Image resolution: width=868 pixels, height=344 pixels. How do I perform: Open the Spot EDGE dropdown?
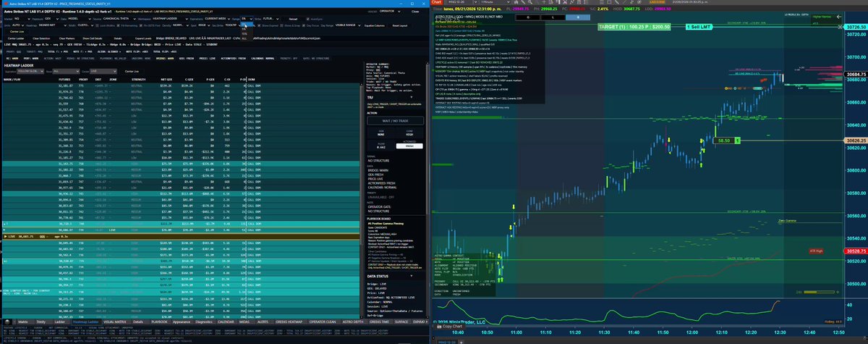coord(204,25)
